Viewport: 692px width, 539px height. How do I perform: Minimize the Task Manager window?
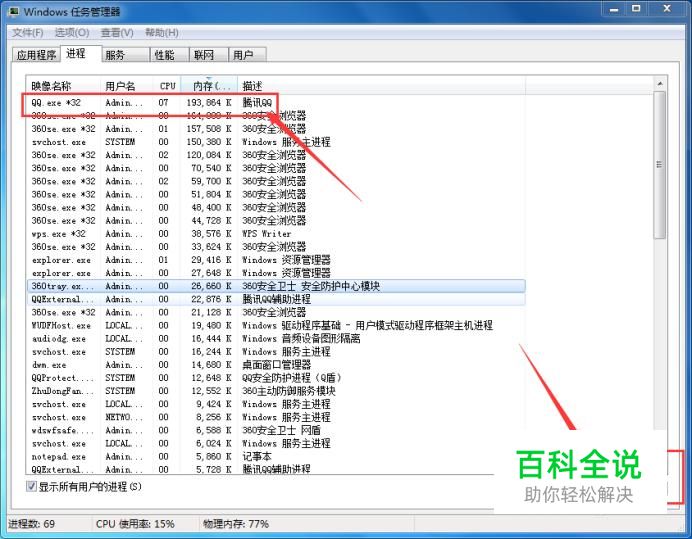coord(614,9)
